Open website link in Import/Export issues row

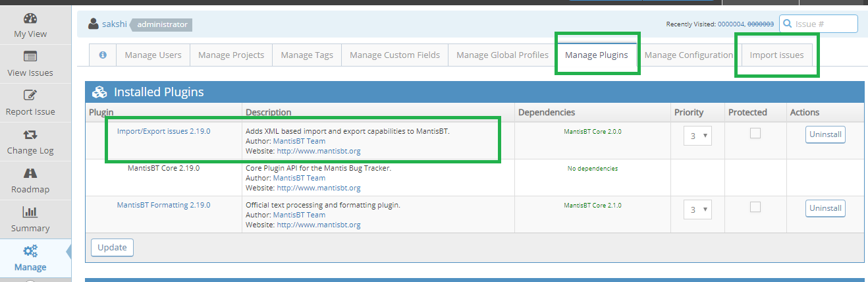[x=319, y=151]
